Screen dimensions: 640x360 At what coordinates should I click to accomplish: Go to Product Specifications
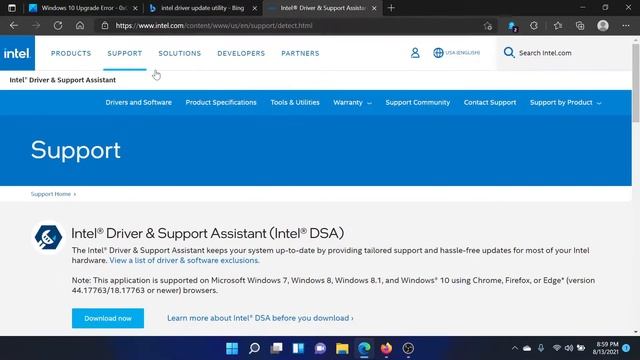tap(221, 102)
